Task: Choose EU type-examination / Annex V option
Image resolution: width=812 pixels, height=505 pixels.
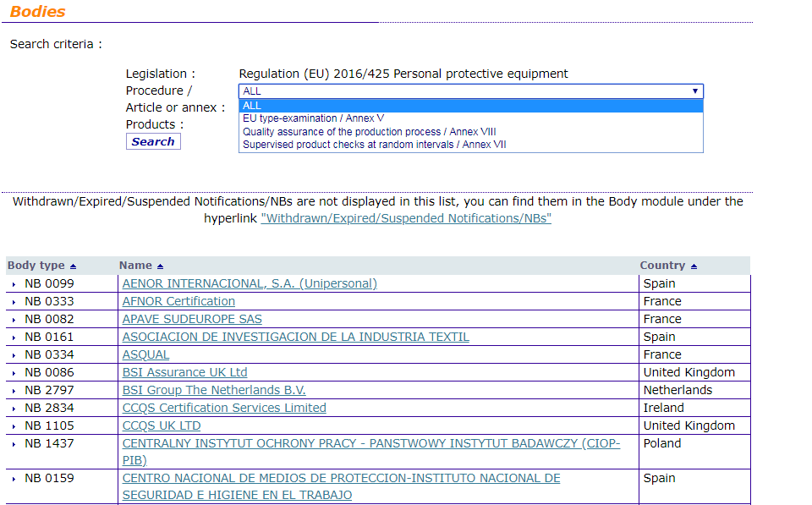Action: click(x=313, y=118)
